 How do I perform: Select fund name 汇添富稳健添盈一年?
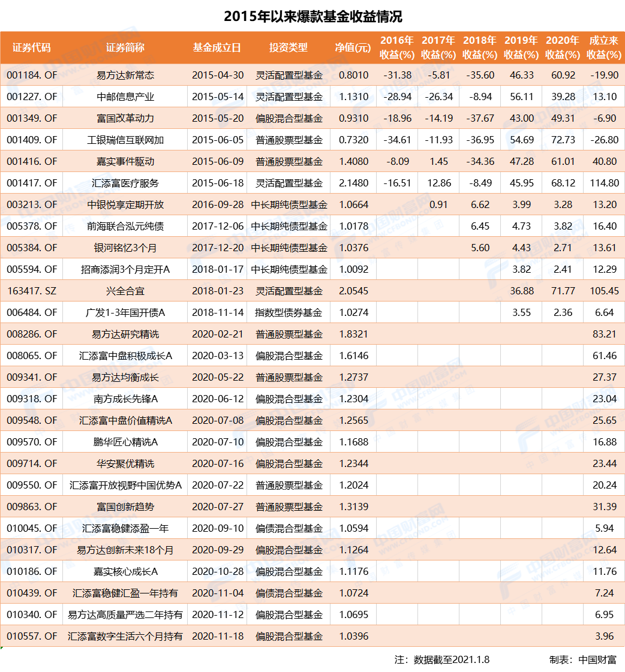point(125,528)
